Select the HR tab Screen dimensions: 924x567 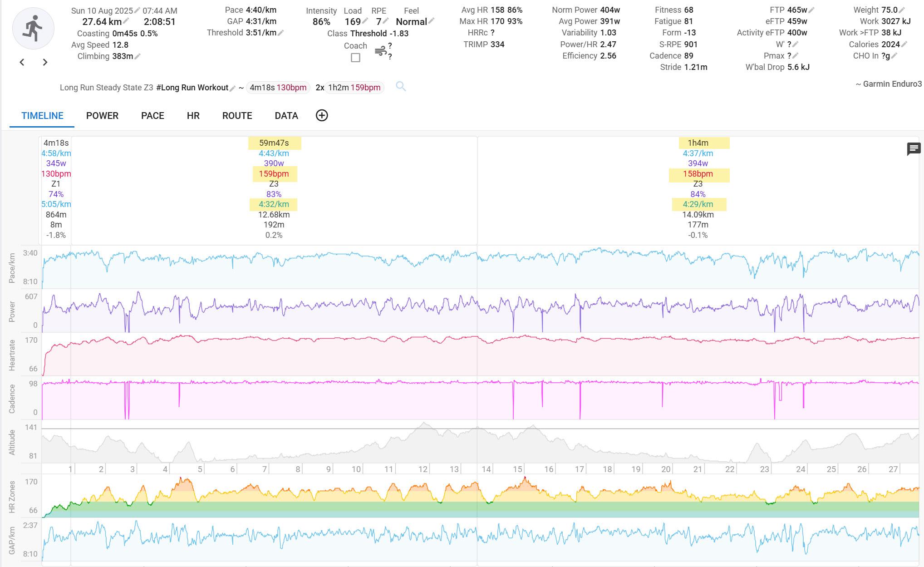tap(193, 116)
